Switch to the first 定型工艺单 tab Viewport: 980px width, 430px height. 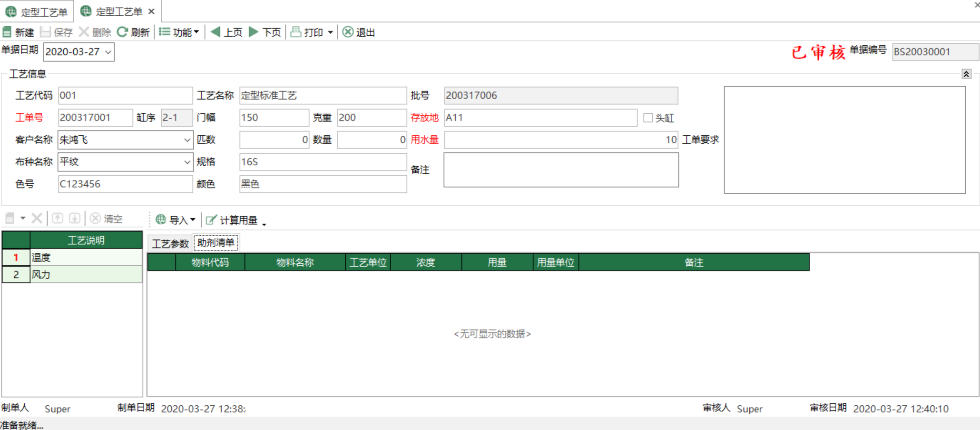point(37,11)
